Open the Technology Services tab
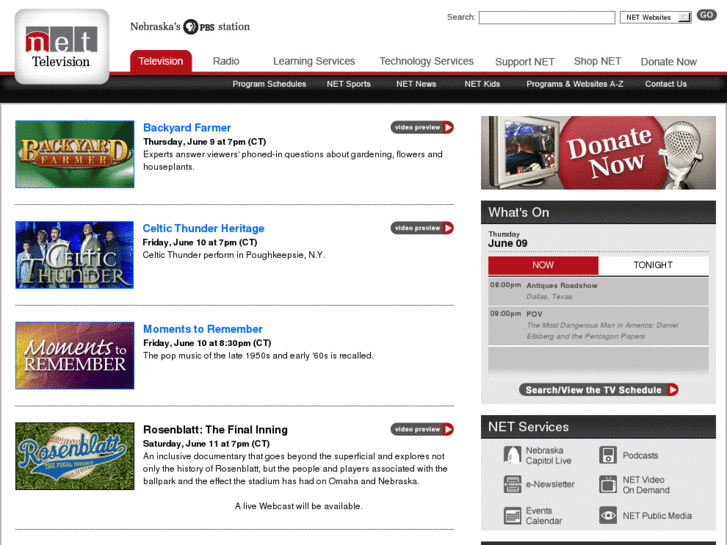Image resolution: width=727 pixels, height=545 pixels. [x=427, y=61]
